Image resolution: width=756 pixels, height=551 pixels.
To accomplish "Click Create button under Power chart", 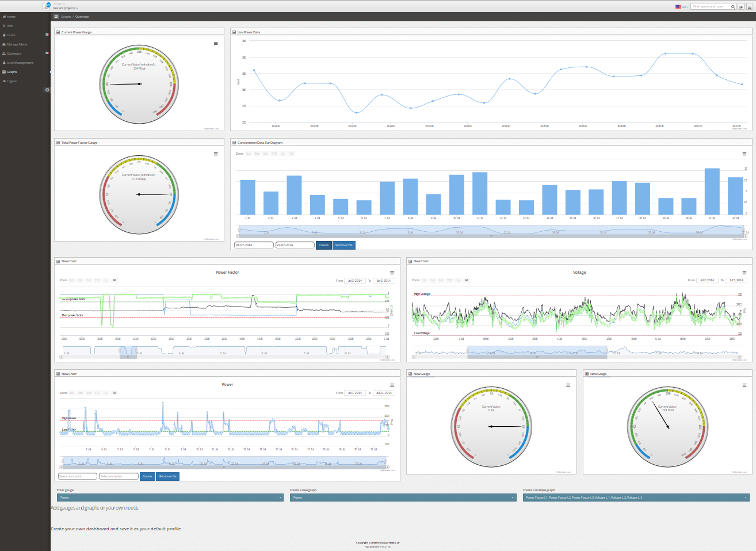I will point(147,476).
